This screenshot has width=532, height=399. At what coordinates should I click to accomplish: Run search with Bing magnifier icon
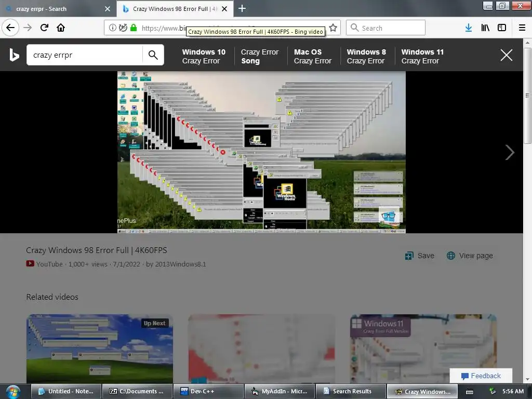click(x=153, y=55)
